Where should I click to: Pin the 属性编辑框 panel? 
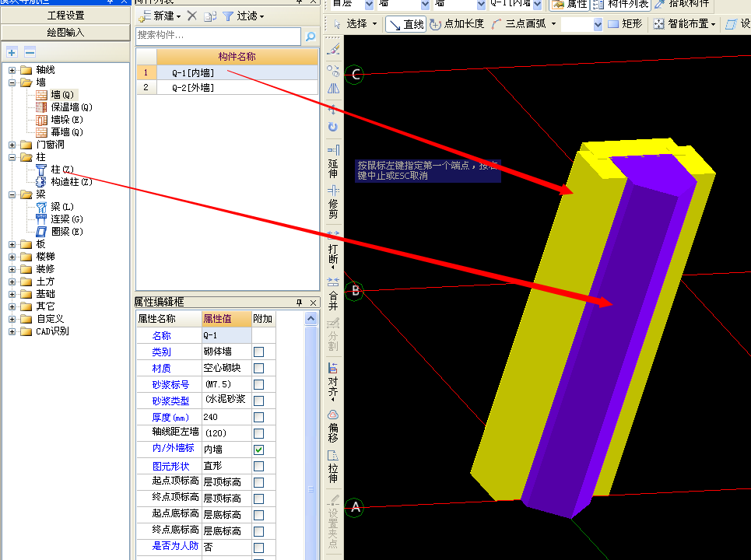pos(300,302)
